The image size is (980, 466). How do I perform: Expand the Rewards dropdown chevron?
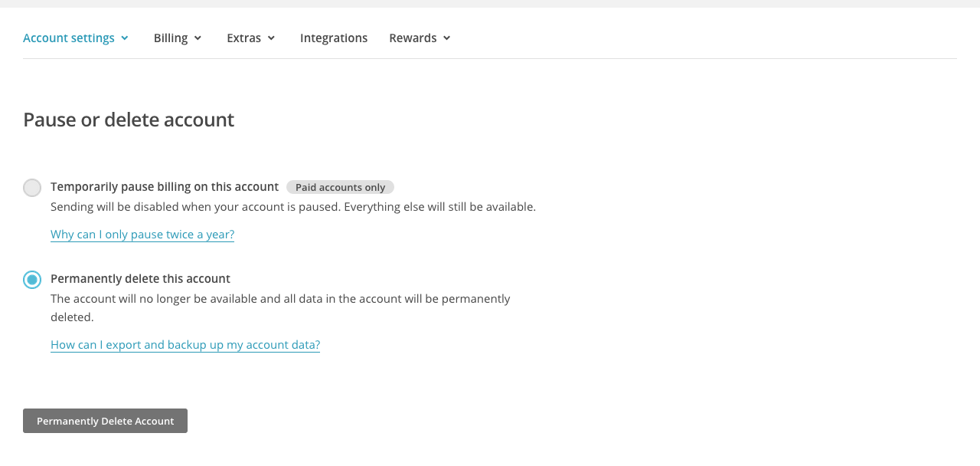pyautogui.click(x=447, y=38)
